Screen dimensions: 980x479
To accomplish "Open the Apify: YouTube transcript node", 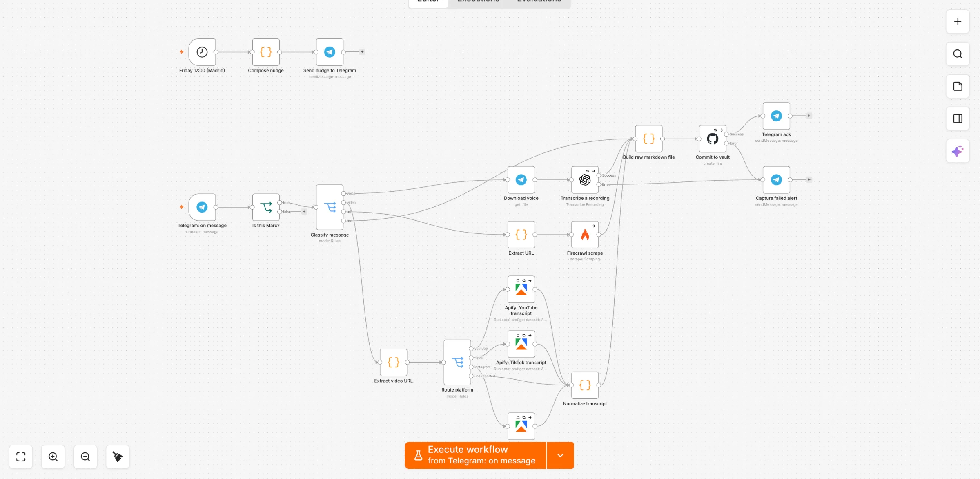I will pos(521,289).
